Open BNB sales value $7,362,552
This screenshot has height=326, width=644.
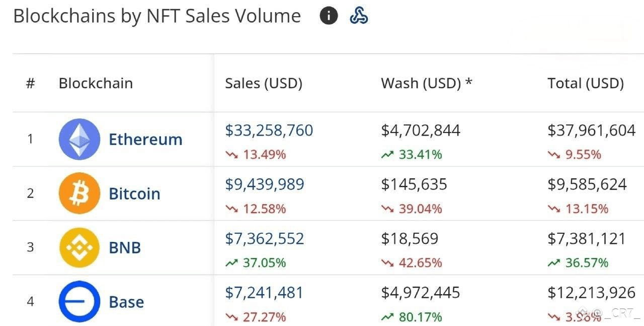coord(265,238)
